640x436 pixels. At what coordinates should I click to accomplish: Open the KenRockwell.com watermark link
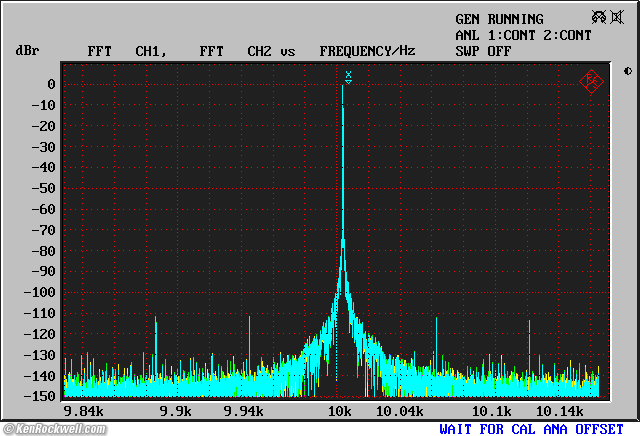[60, 429]
